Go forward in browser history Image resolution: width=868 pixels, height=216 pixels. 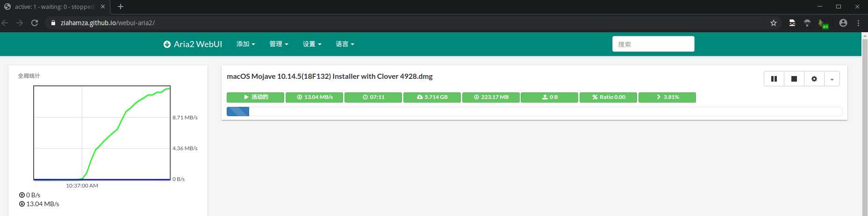pos(20,22)
